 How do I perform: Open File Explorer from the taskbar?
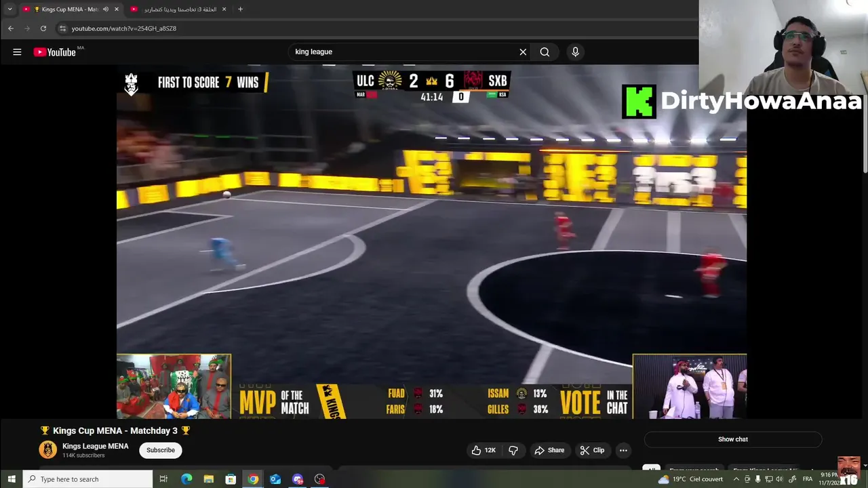(x=209, y=479)
